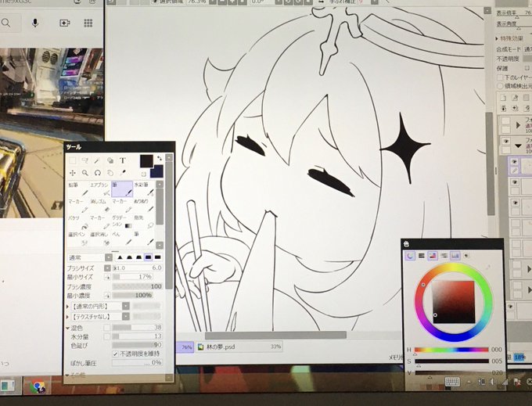532x406 pixels.
Task: Adjust the 色延び slider
Action: pyautogui.click(x=137, y=345)
